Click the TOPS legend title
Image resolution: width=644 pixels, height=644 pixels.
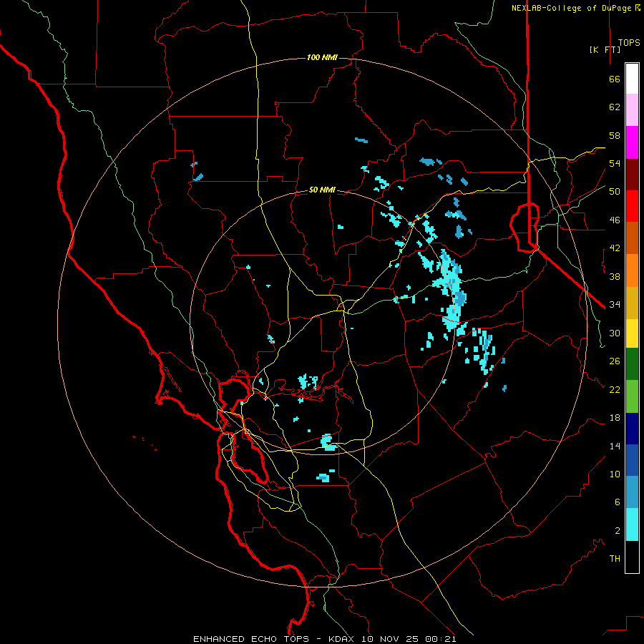(629, 43)
